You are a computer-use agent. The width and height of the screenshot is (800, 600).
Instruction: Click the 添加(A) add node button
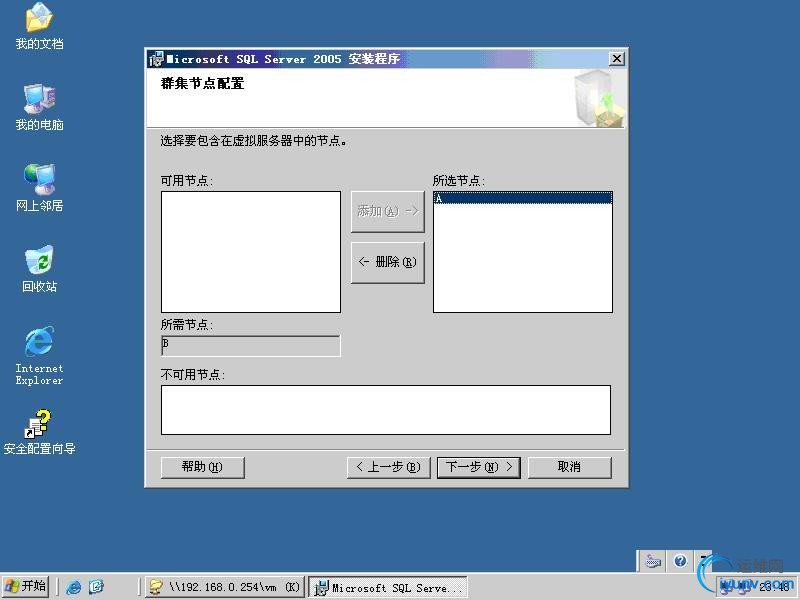click(x=388, y=211)
